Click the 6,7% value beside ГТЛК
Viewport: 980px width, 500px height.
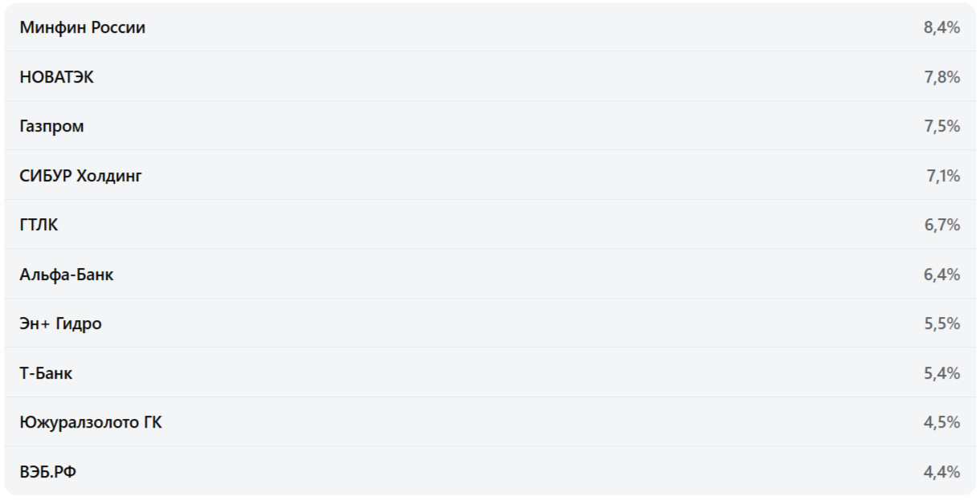click(x=941, y=225)
